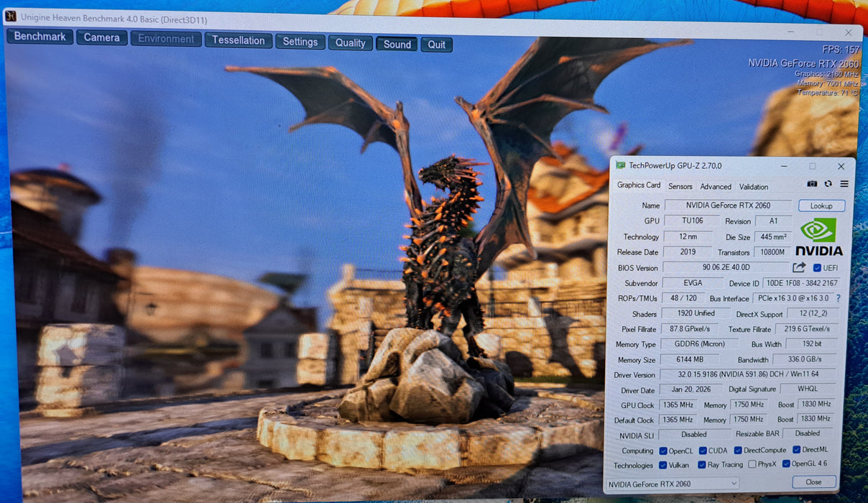Screen dimensions: 868x503
Task: Toggle the DirectCompute checkbox
Action: pos(738,451)
